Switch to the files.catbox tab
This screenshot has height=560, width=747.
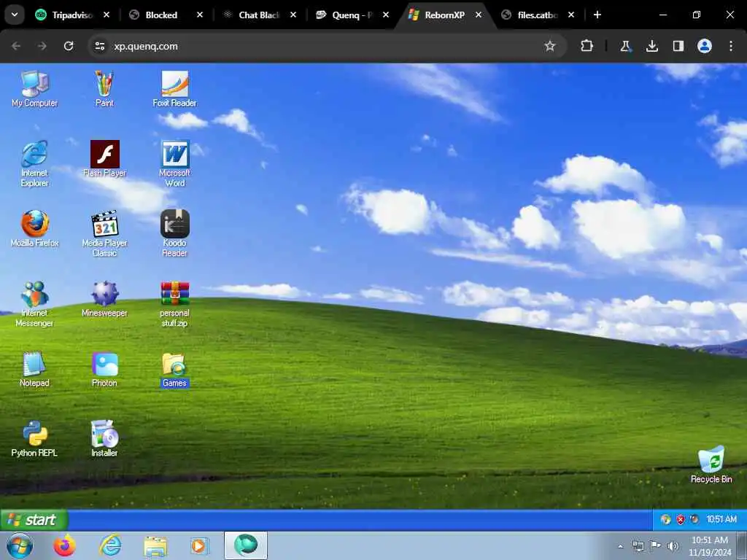click(x=537, y=15)
